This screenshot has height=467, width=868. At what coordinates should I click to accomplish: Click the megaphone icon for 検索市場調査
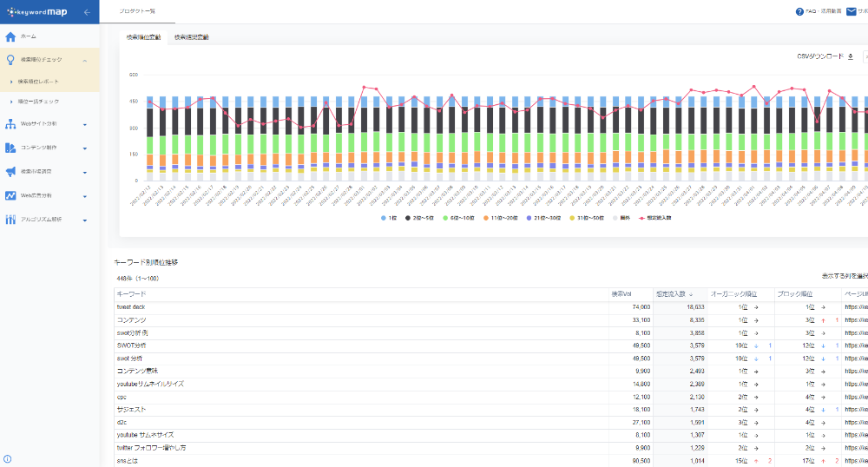pyautogui.click(x=10, y=172)
